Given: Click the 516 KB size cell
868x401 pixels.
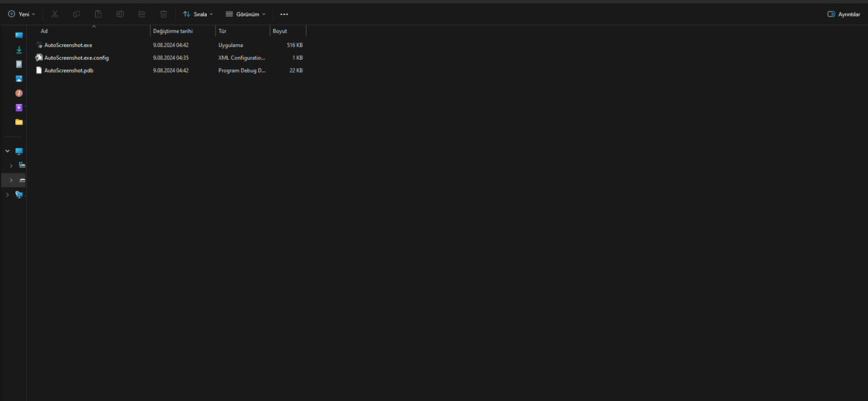Looking at the screenshot, I should point(294,45).
